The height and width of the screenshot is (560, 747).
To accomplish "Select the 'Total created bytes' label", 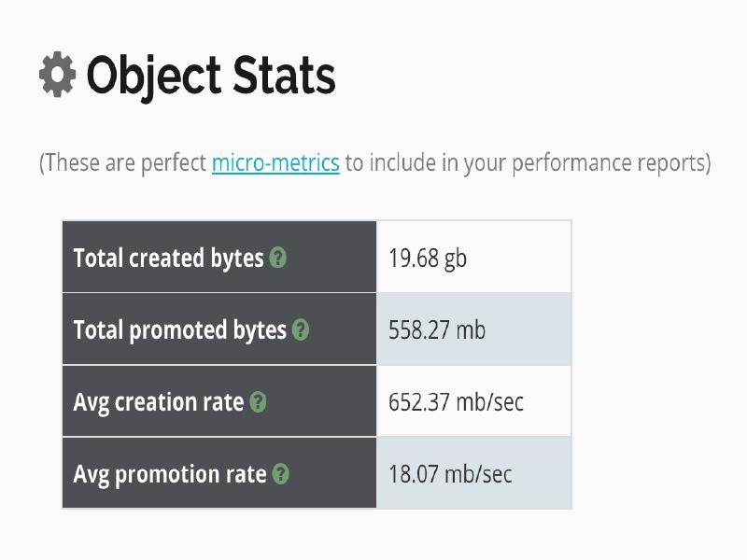I will 168,259.
